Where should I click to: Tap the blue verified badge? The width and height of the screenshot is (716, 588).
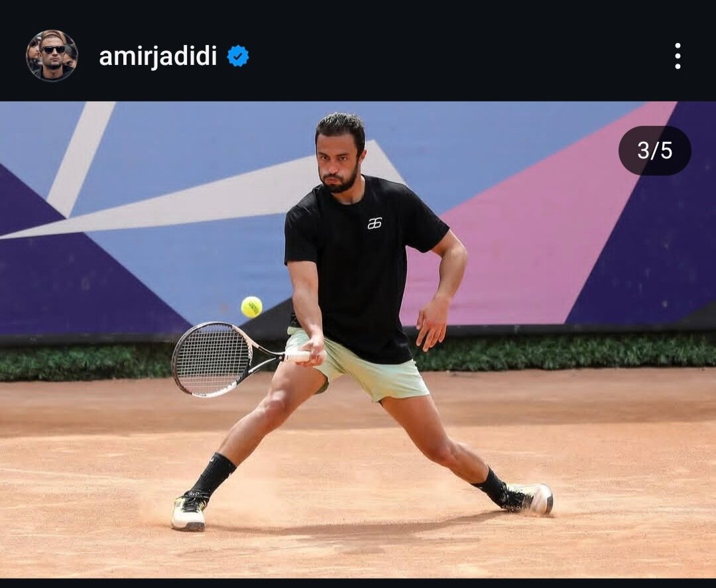tap(238, 56)
